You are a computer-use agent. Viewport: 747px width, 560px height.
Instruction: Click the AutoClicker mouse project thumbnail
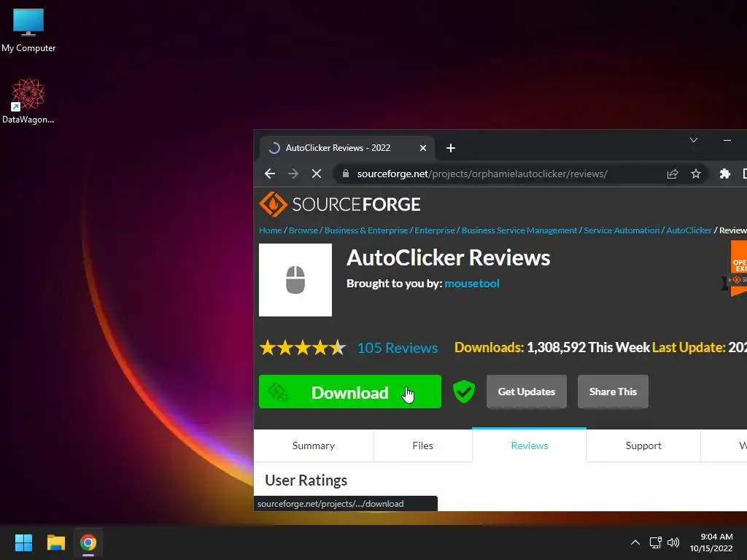[x=295, y=280]
